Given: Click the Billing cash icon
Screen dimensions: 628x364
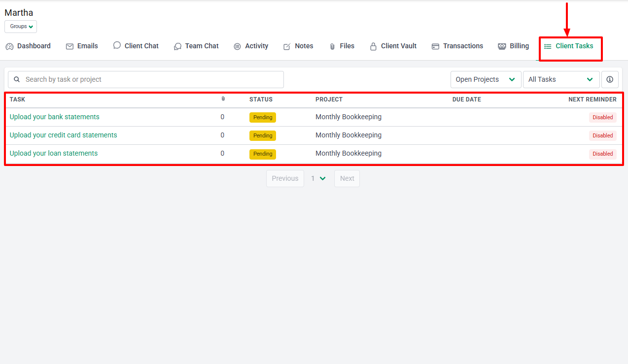Looking at the screenshot, I should [502, 46].
